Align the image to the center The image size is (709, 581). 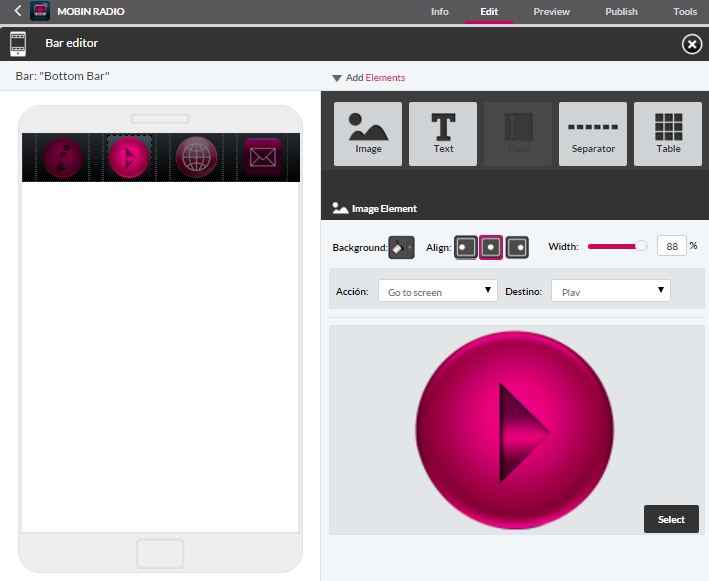[x=491, y=247]
